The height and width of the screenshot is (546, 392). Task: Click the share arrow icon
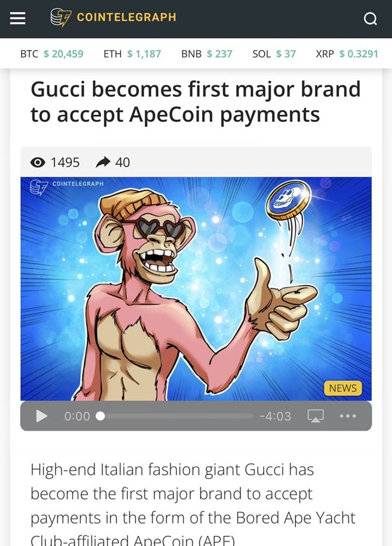[103, 162]
